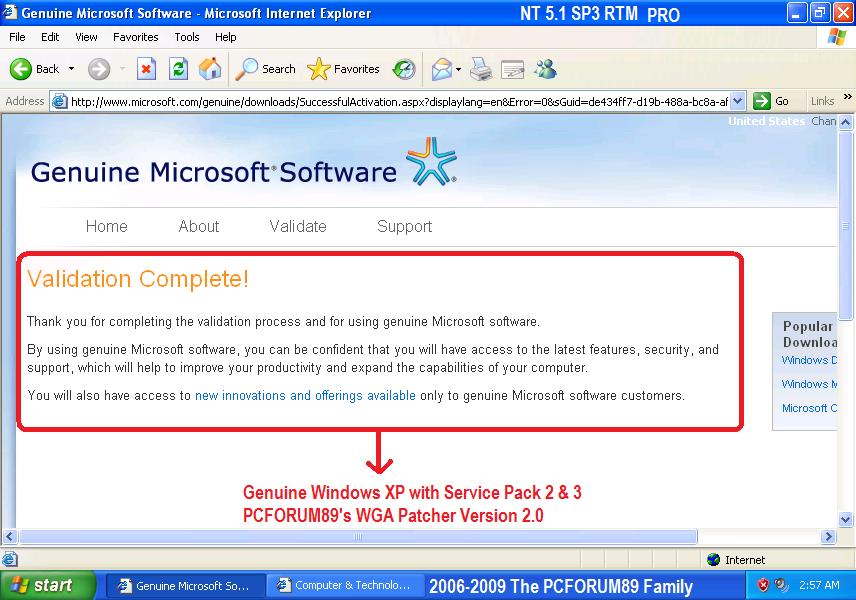Click the address bar URL field
The width and height of the screenshot is (856, 600).
(x=400, y=102)
